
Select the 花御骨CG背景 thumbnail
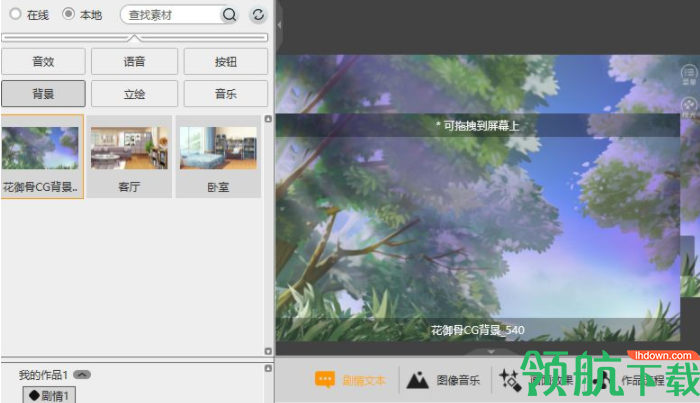tap(42, 156)
